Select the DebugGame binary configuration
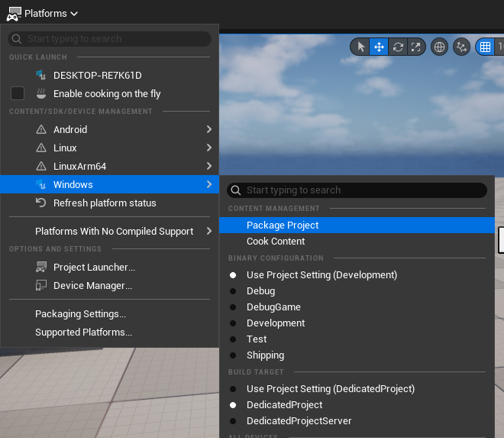The height and width of the screenshot is (438, 504). [357, 307]
